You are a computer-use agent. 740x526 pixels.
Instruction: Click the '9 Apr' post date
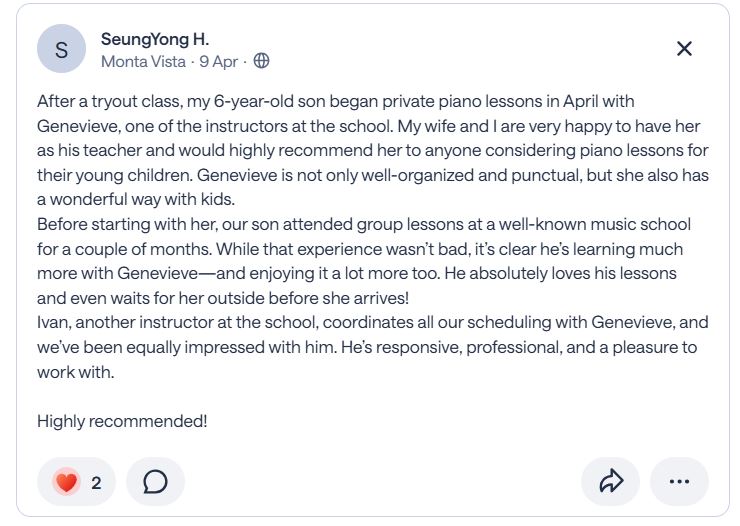point(219,61)
